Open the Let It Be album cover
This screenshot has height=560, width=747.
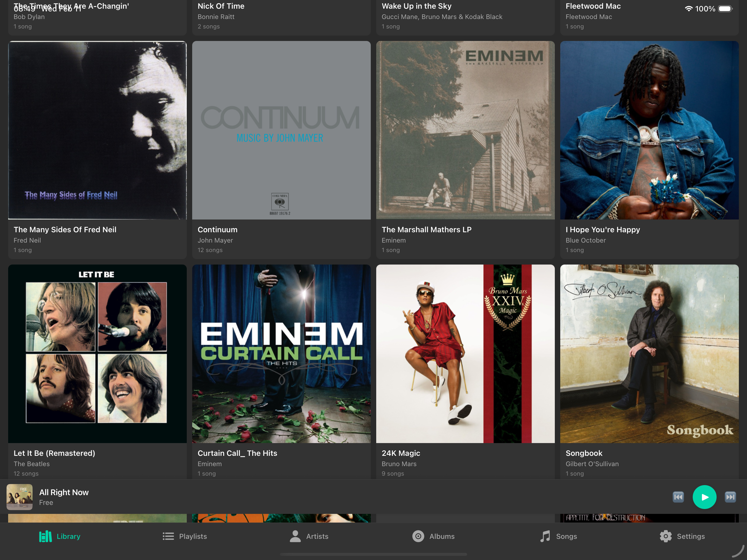pyautogui.click(x=97, y=354)
